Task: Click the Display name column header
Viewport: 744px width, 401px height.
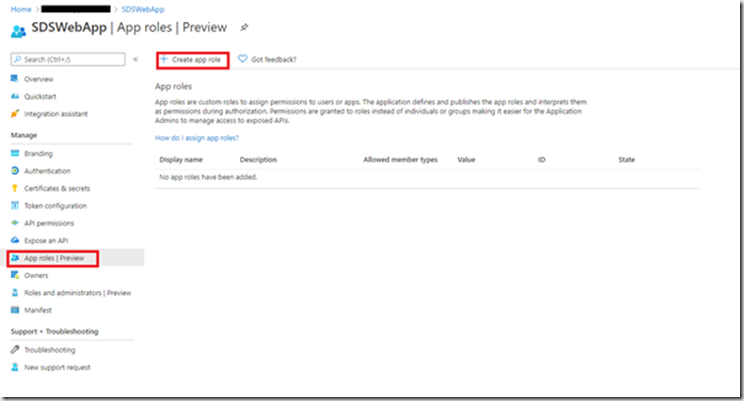Action: [181, 159]
